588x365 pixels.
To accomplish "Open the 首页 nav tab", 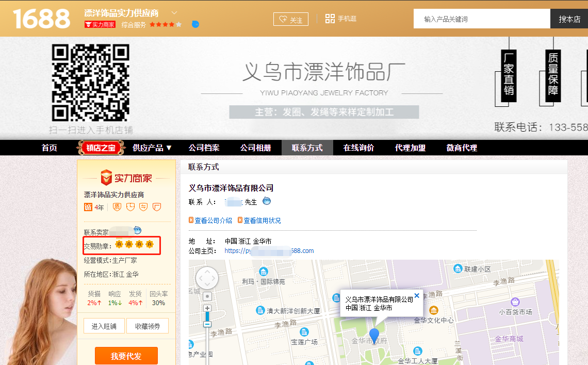I will [50, 148].
